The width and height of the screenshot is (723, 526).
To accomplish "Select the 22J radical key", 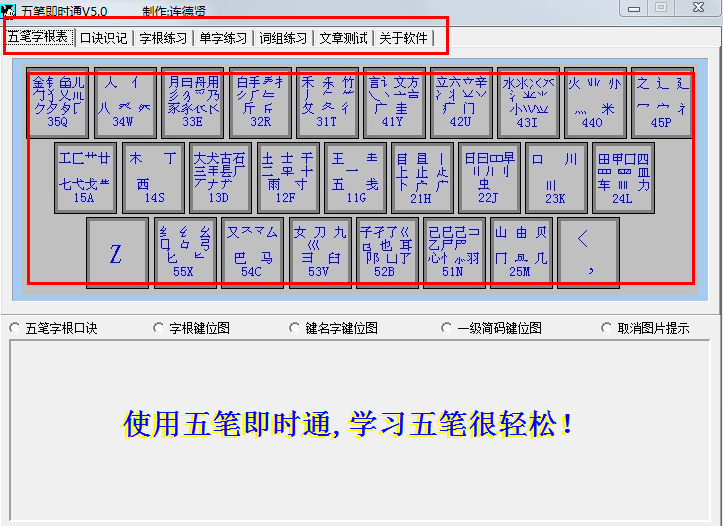I will (489, 178).
